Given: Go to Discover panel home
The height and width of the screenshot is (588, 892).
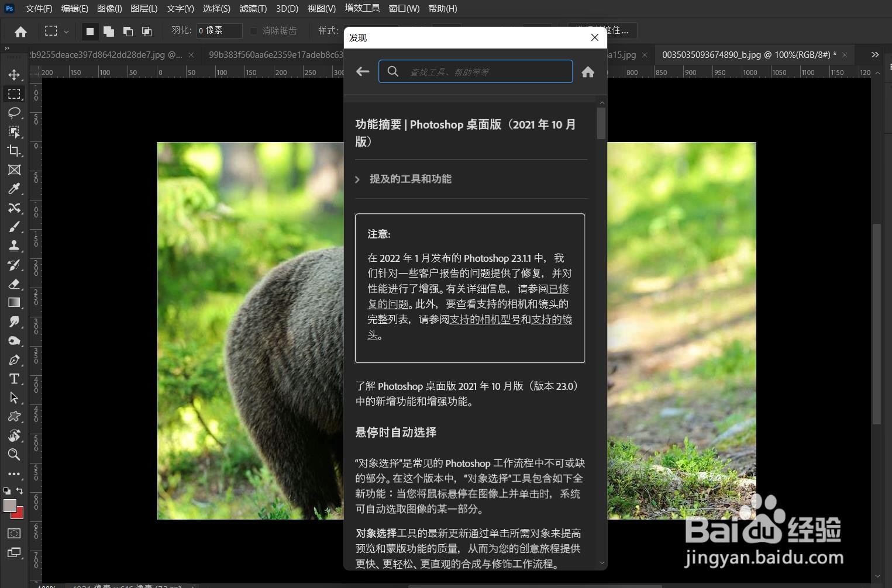Looking at the screenshot, I should click(588, 71).
